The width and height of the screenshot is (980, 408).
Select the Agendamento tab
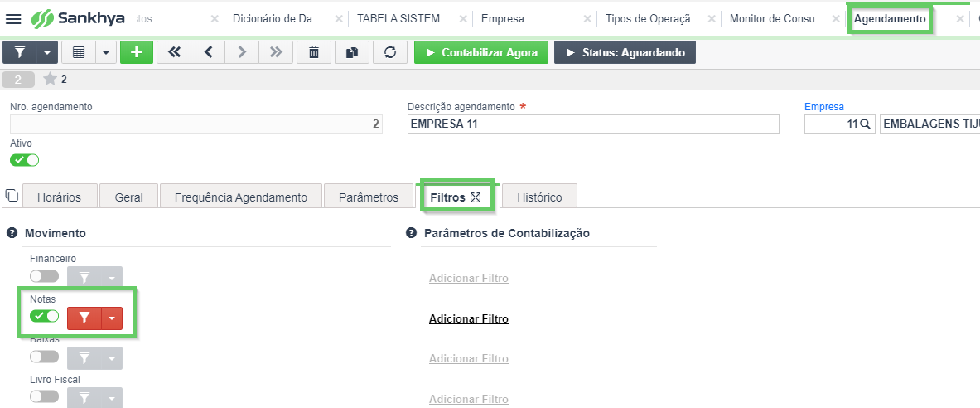890,19
